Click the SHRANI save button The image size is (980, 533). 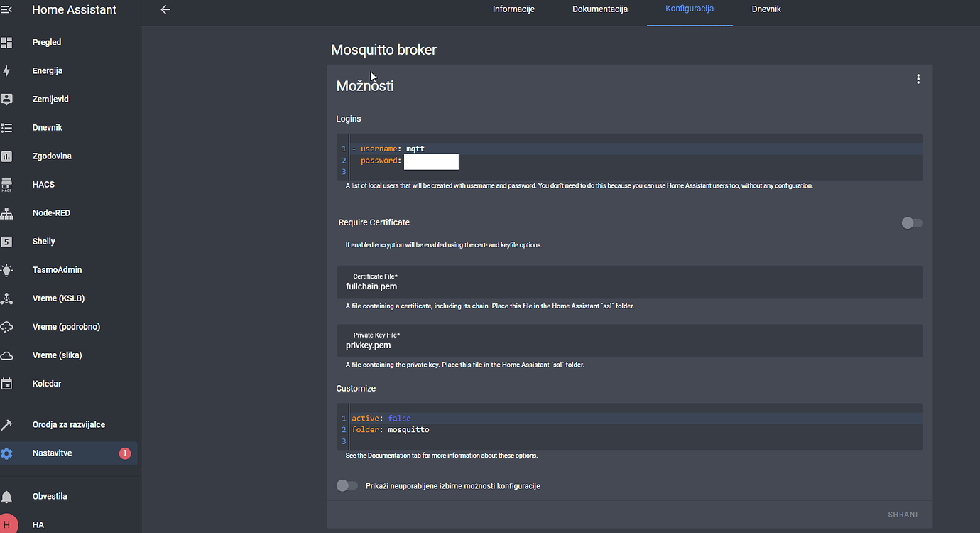click(902, 514)
